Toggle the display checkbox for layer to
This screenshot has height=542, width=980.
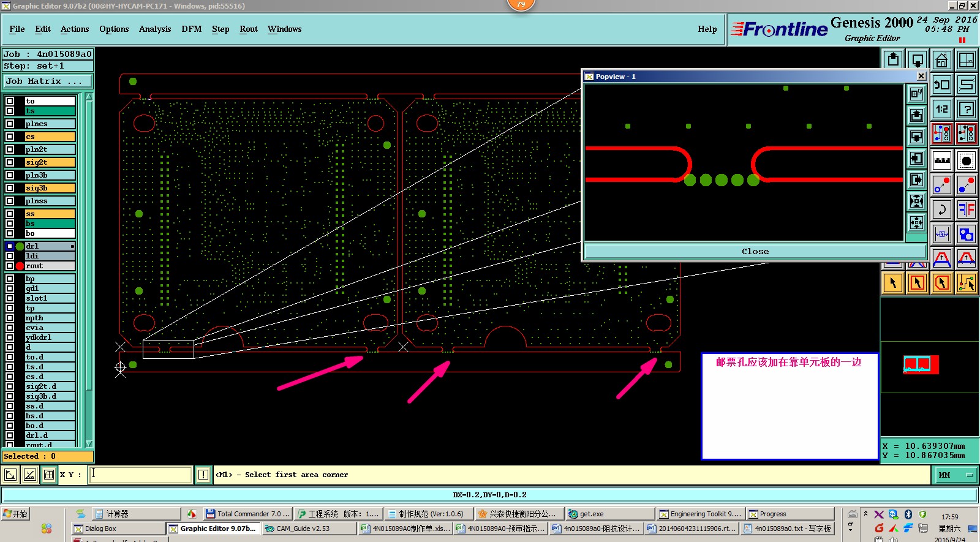coord(10,101)
